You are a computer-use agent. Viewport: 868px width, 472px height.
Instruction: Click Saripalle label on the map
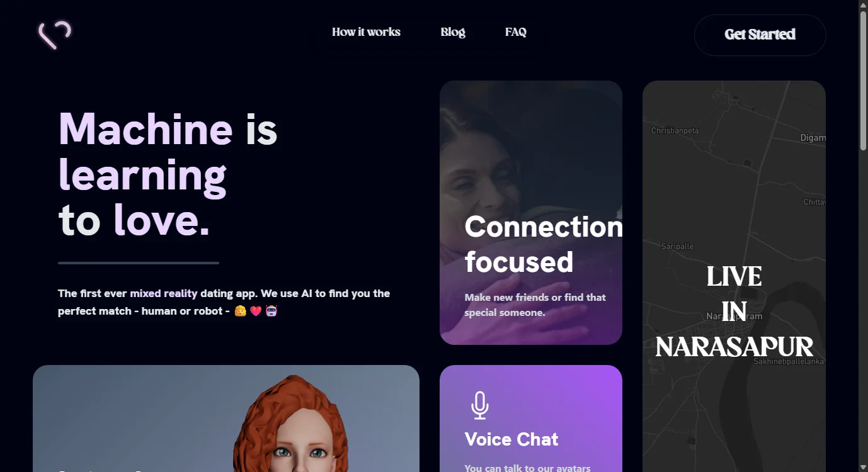pos(677,247)
